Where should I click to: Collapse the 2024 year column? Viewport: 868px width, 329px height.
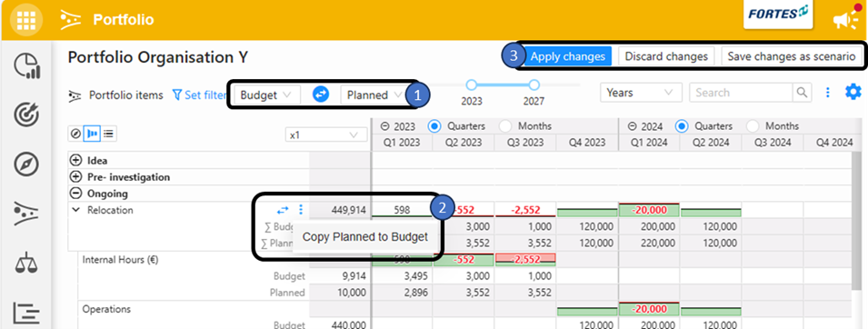632,126
